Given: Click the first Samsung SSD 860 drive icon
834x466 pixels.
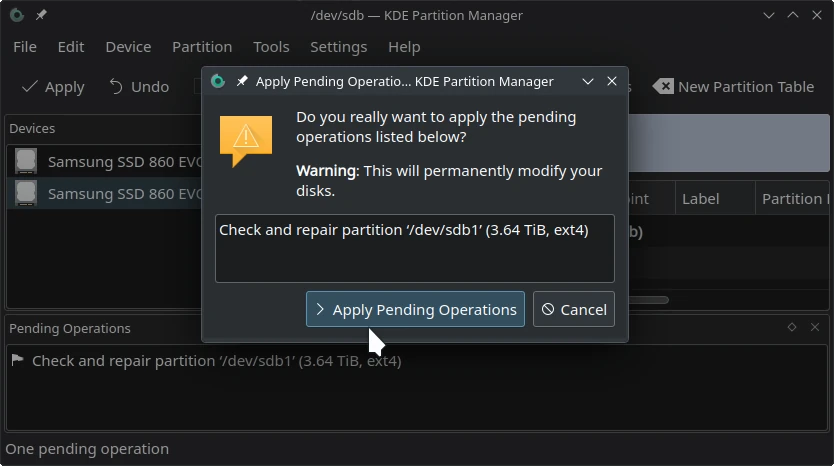Looking at the screenshot, I should [26, 161].
